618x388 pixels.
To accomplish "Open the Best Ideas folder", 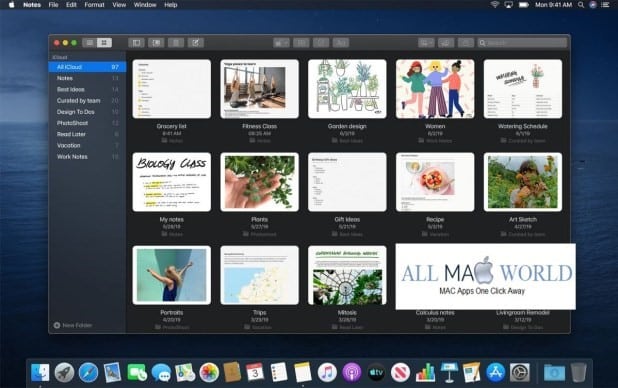I will pos(87,90).
